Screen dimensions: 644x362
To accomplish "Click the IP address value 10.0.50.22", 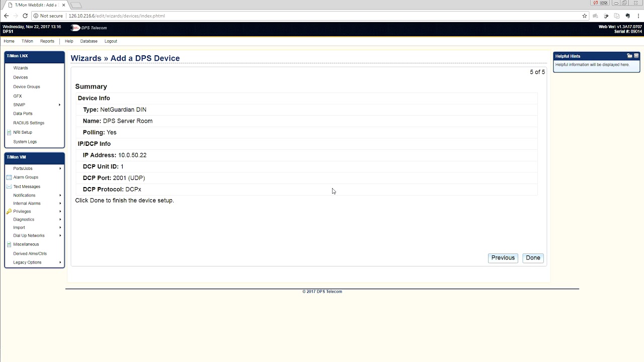I will 132,155.
